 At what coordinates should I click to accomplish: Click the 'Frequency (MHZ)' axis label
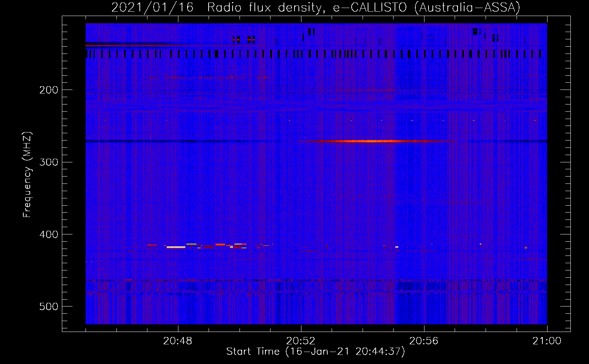click(x=27, y=174)
